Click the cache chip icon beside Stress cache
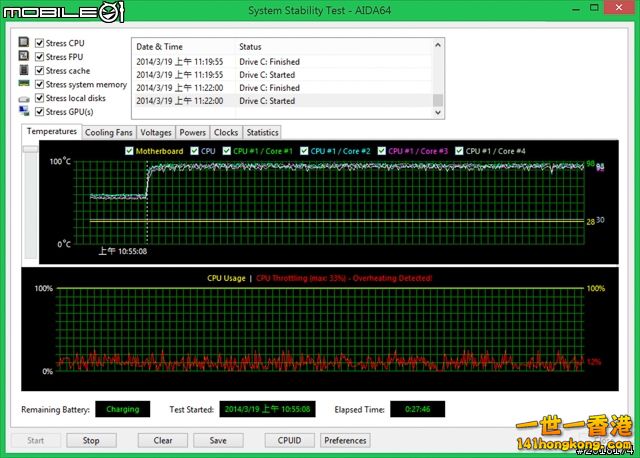This screenshot has height=458, width=640. pos(24,70)
